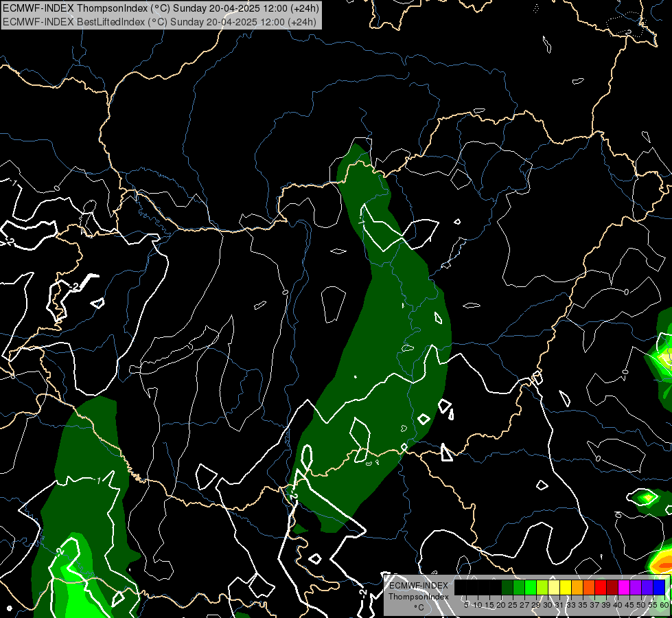Pick the medium green 25–27 legend swatch
This screenshot has height=618, width=672.
coord(519,587)
